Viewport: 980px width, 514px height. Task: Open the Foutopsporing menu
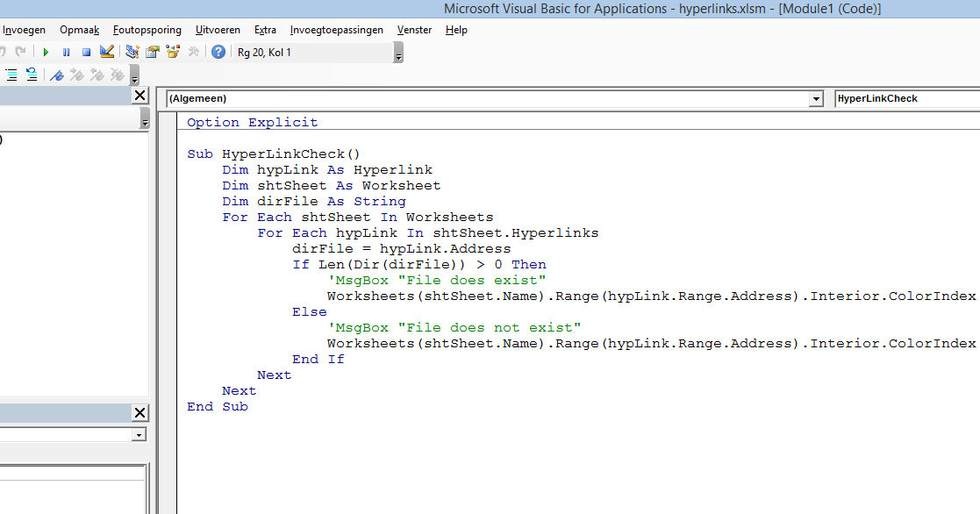click(147, 30)
